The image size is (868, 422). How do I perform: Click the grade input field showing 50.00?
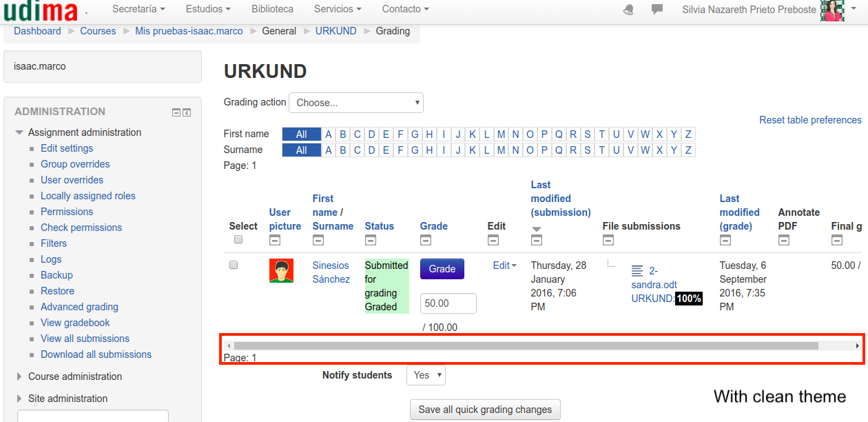[448, 303]
